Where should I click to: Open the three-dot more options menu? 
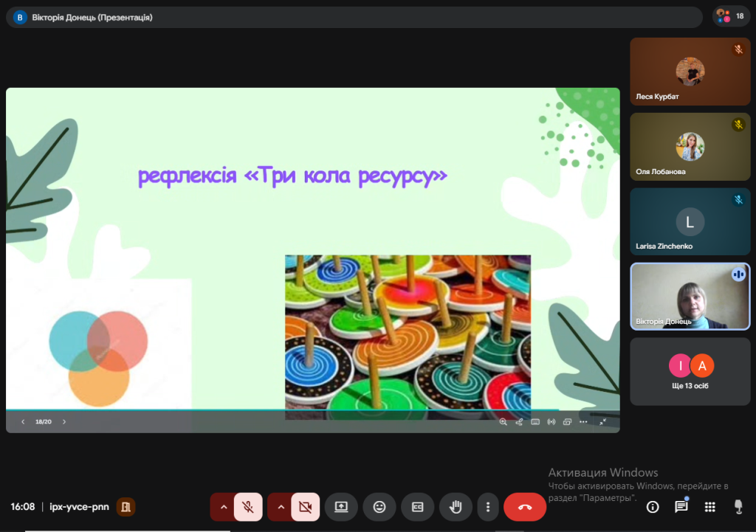coord(487,507)
